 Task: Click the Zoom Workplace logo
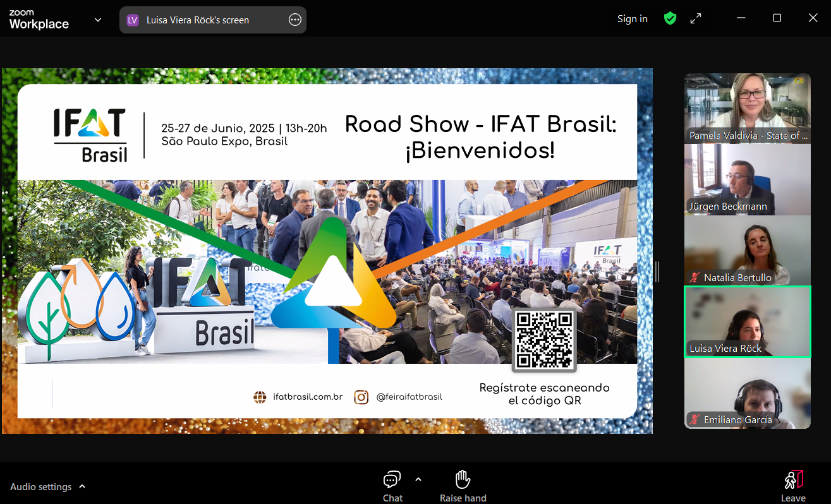39,20
